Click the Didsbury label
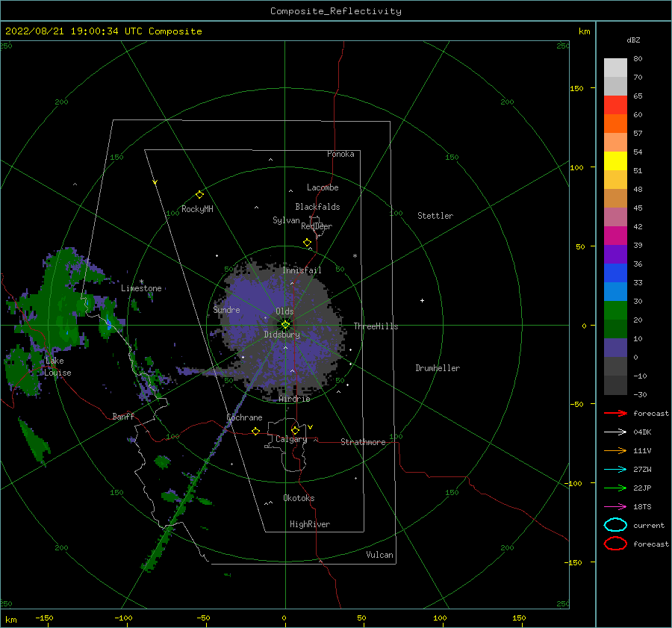The image size is (672, 628). click(282, 335)
